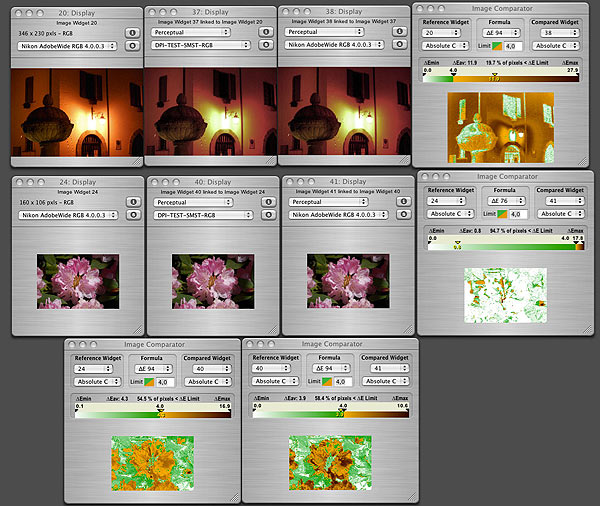The width and height of the screenshot is (600, 506).
Task: Click the lower round button in 40: Display
Action: 269,215
